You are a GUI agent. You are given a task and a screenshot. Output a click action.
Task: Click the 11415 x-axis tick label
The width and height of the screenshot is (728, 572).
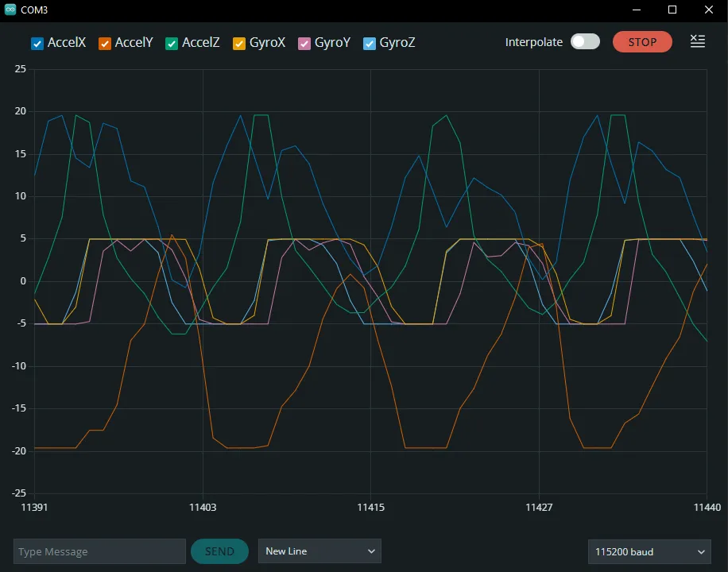point(370,507)
